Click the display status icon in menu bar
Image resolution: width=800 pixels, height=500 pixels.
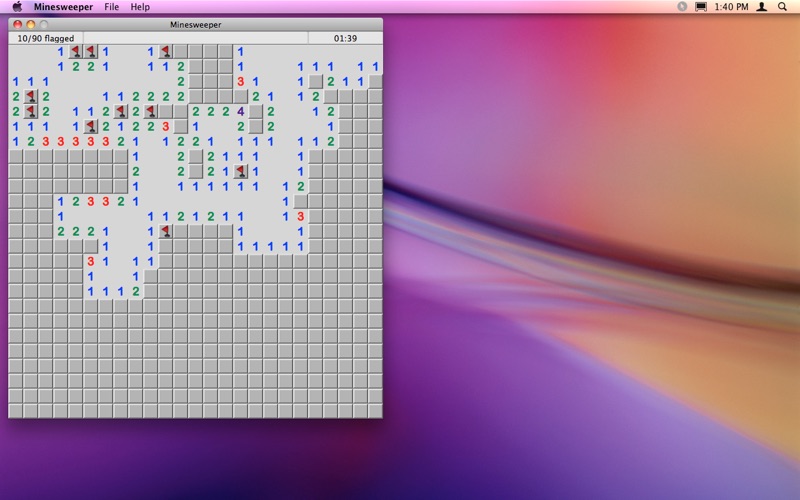(x=701, y=7)
